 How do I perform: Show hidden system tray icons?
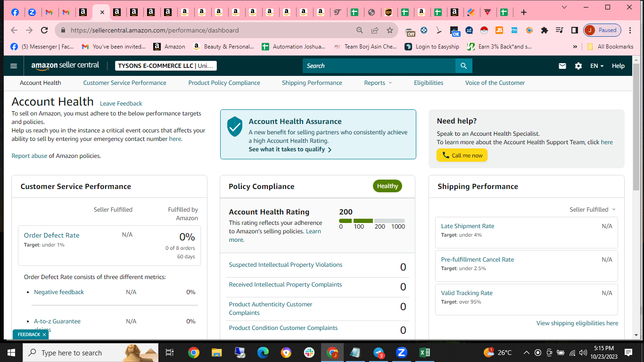click(x=526, y=353)
